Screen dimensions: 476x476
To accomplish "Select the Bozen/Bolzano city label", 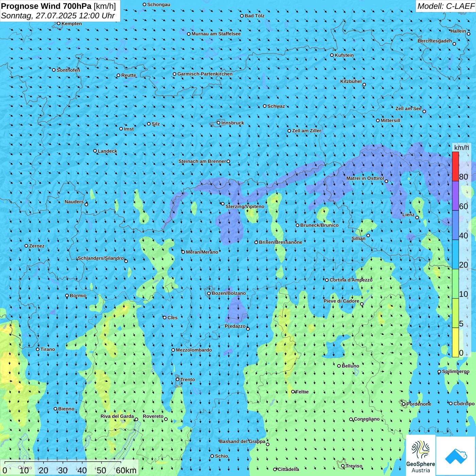I will tap(229, 293).
